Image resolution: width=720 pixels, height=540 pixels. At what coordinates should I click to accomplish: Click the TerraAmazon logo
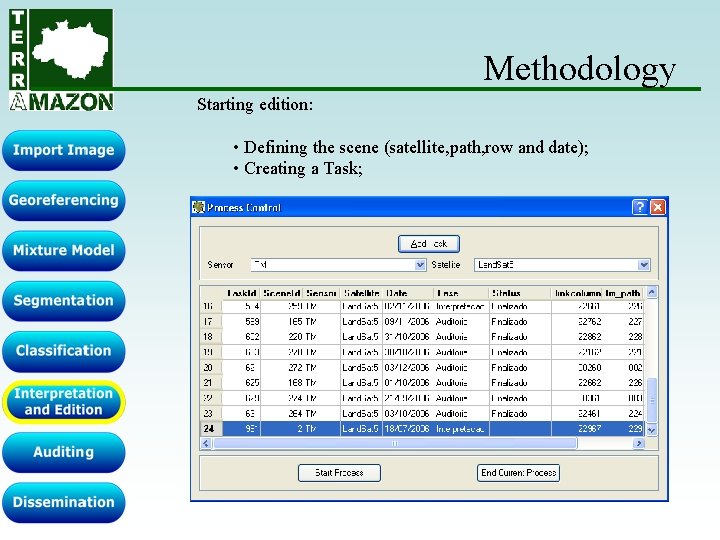(61, 60)
